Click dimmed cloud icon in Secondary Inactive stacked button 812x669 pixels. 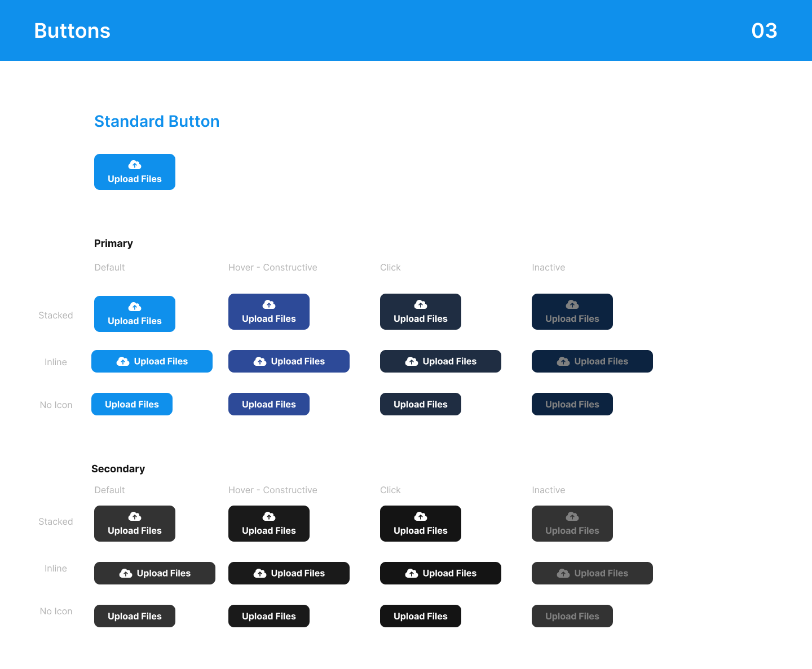tap(572, 516)
